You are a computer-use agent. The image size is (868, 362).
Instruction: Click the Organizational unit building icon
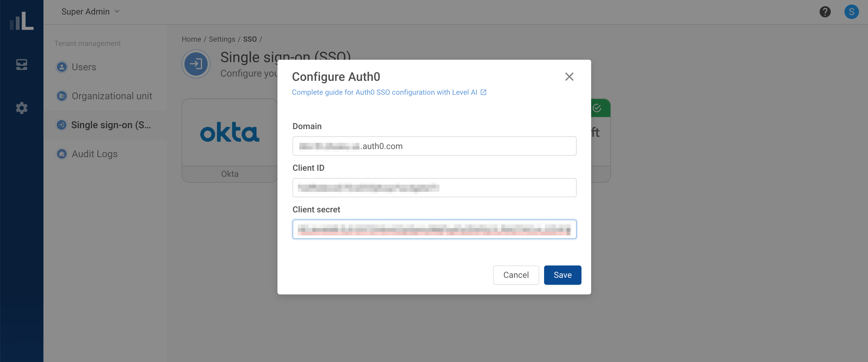pyautogui.click(x=62, y=96)
